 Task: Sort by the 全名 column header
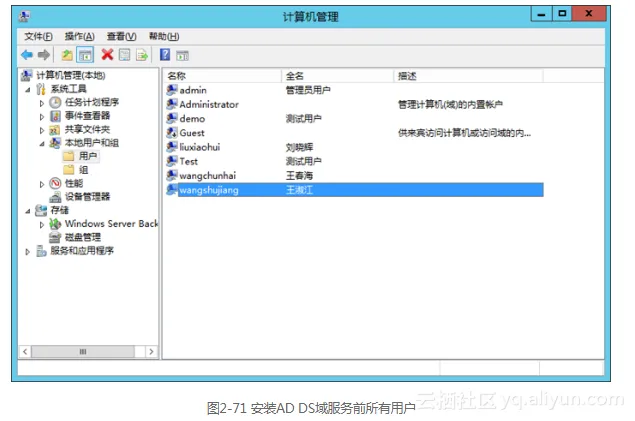coord(337,76)
